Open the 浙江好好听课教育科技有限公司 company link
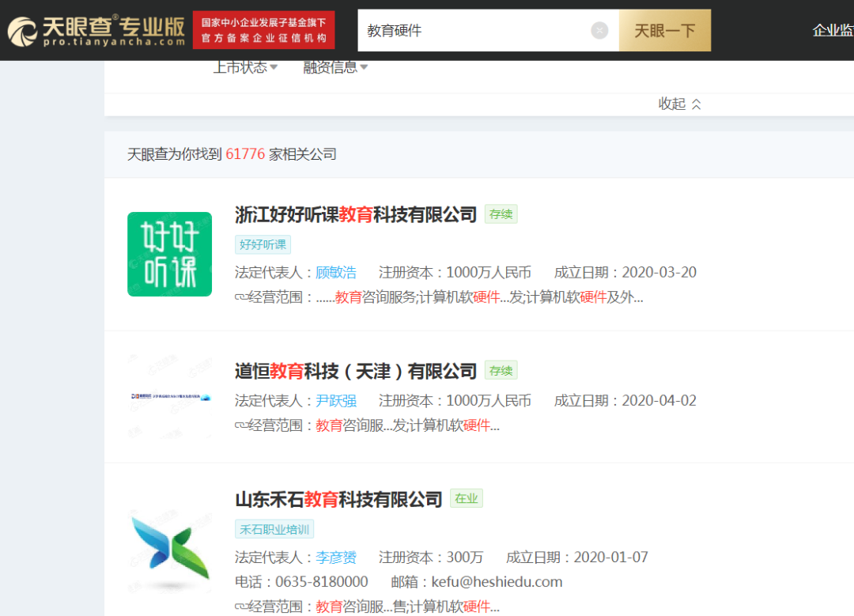Viewport: 854px width, 616px height. click(356, 214)
